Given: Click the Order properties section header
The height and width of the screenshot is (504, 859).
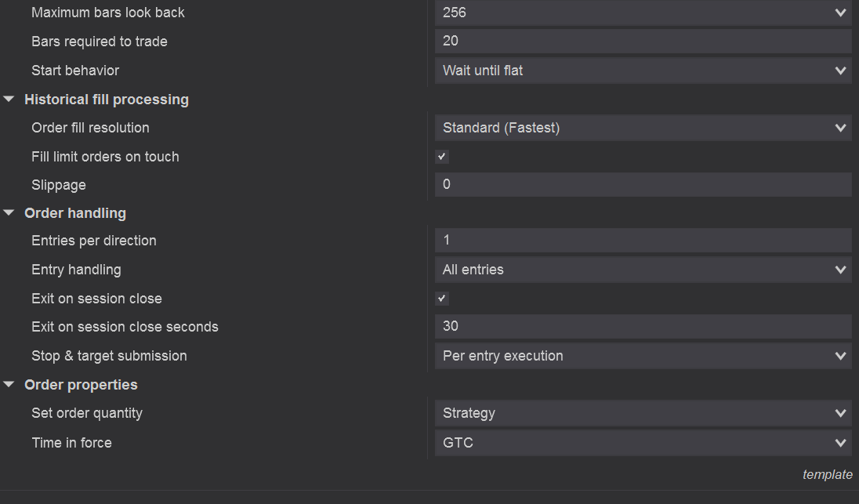Looking at the screenshot, I should (81, 385).
